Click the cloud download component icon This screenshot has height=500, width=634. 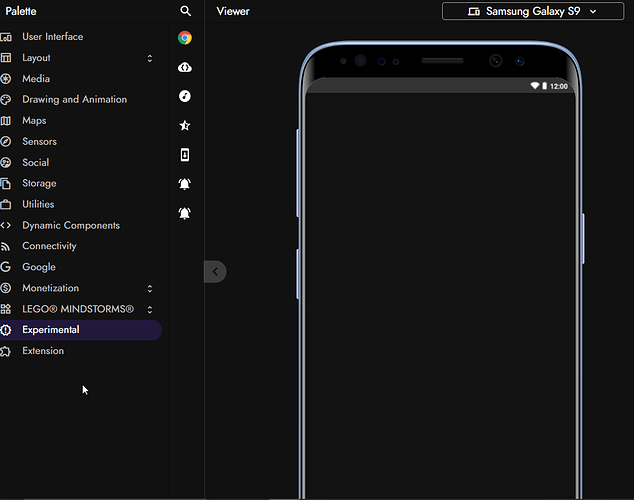click(185, 67)
